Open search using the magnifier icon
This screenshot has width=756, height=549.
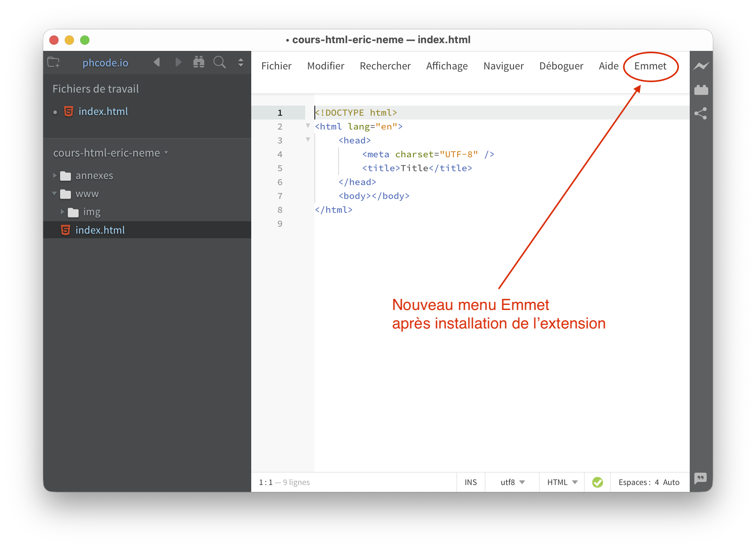coord(219,62)
